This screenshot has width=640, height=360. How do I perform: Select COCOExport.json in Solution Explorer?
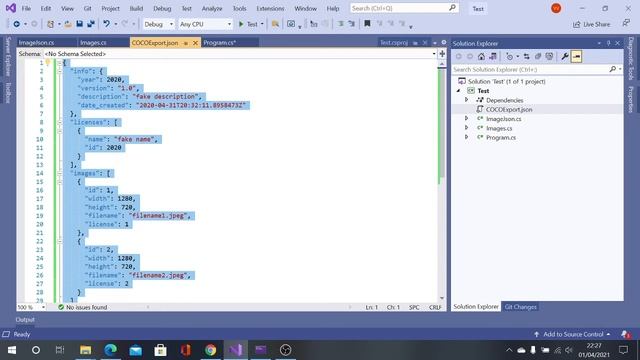pyautogui.click(x=509, y=109)
